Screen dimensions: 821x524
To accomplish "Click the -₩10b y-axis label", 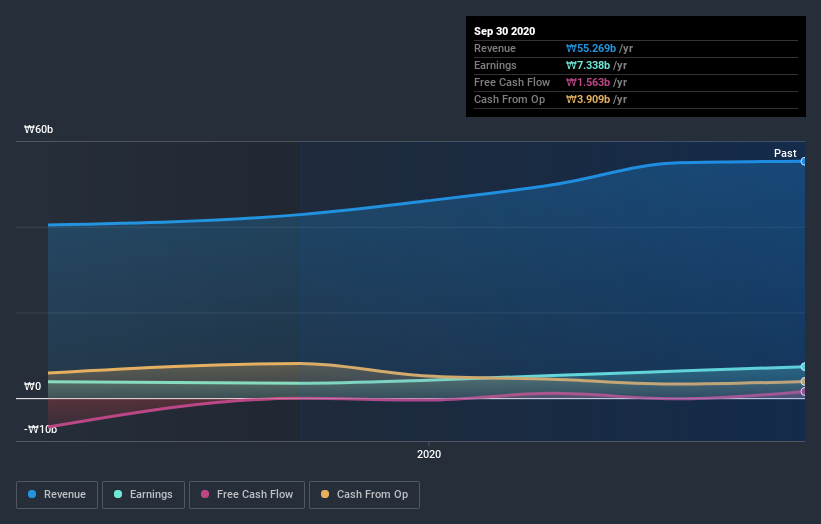I will [40, 429].
